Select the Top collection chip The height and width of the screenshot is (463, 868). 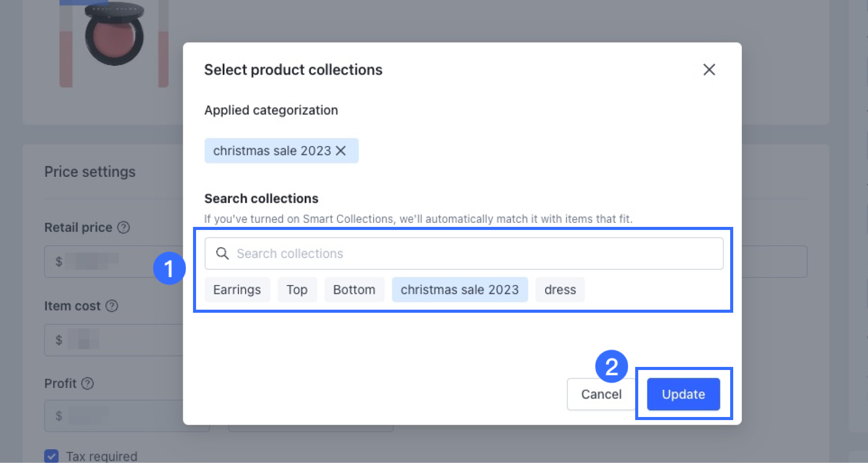point(297,290)
